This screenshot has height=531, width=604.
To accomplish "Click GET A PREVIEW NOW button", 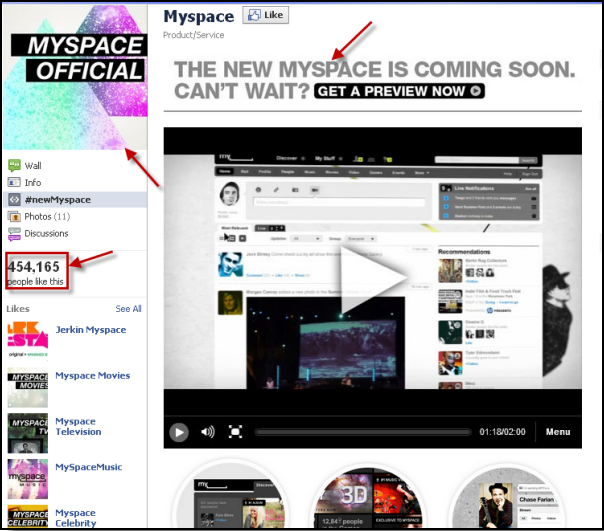I will [399, 91].
